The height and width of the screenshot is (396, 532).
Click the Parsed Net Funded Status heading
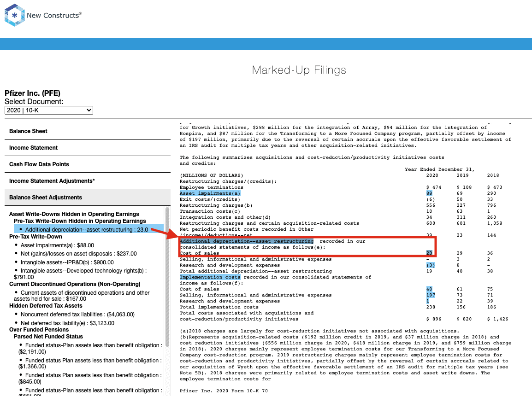coord(48,337)
